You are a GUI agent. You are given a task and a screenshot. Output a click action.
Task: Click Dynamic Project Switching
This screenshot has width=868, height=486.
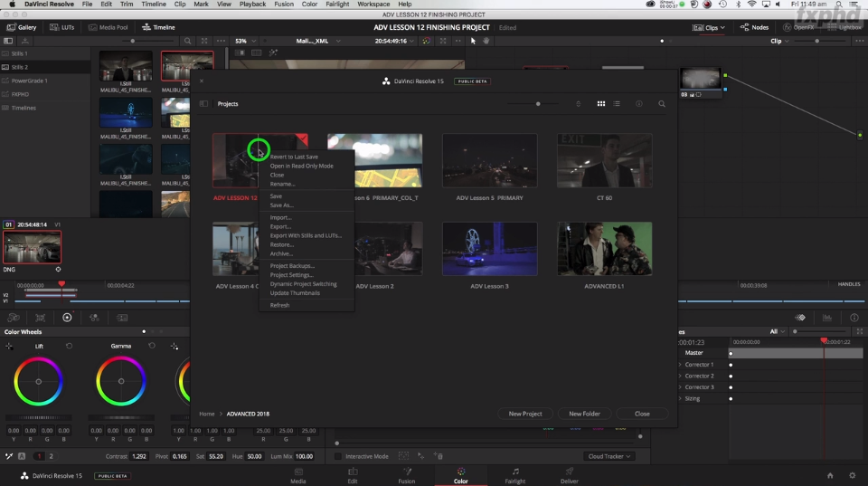pyautogui.click(x=304, y=284)
